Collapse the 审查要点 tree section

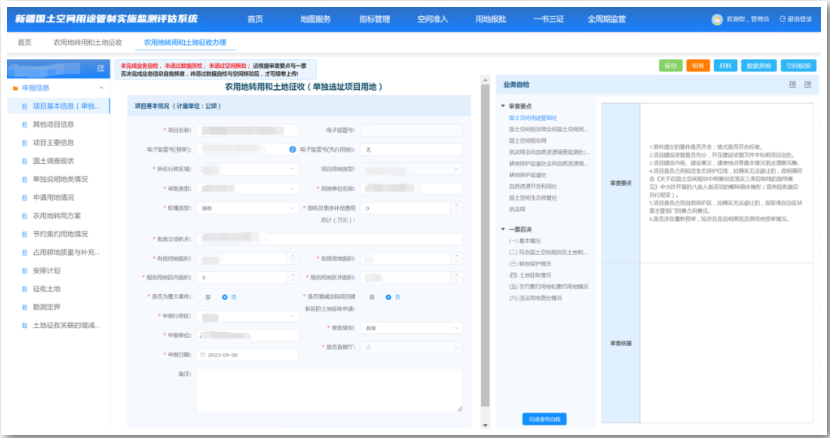point(504,105)
